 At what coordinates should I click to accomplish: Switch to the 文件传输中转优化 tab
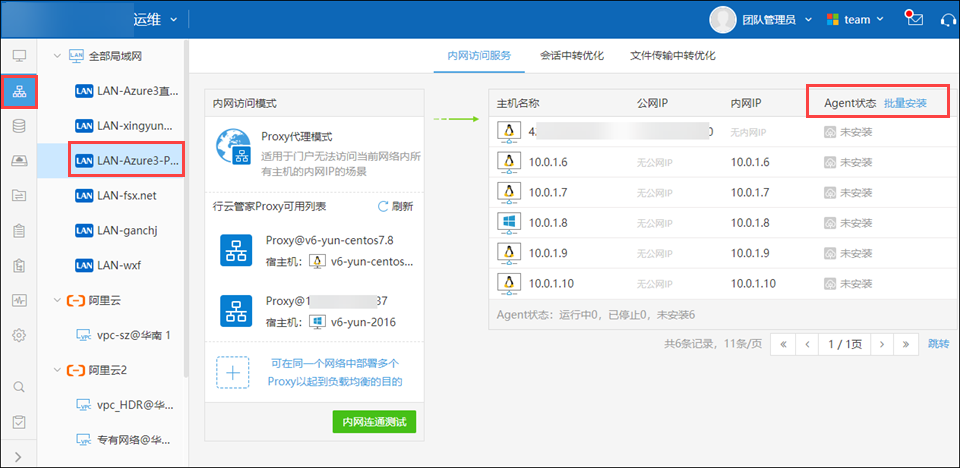[672, 55]
